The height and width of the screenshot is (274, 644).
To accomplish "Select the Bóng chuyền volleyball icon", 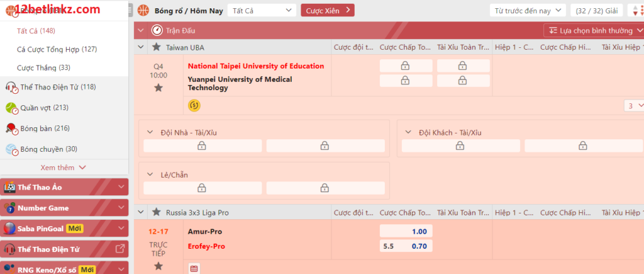I will click(x=11, y=149).
